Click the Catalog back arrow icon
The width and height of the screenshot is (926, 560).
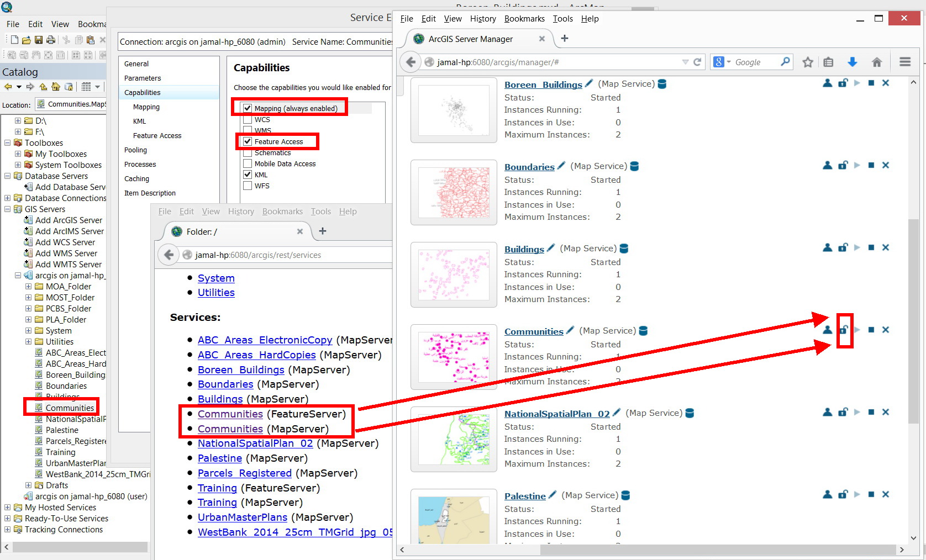(x=8, y=87)
